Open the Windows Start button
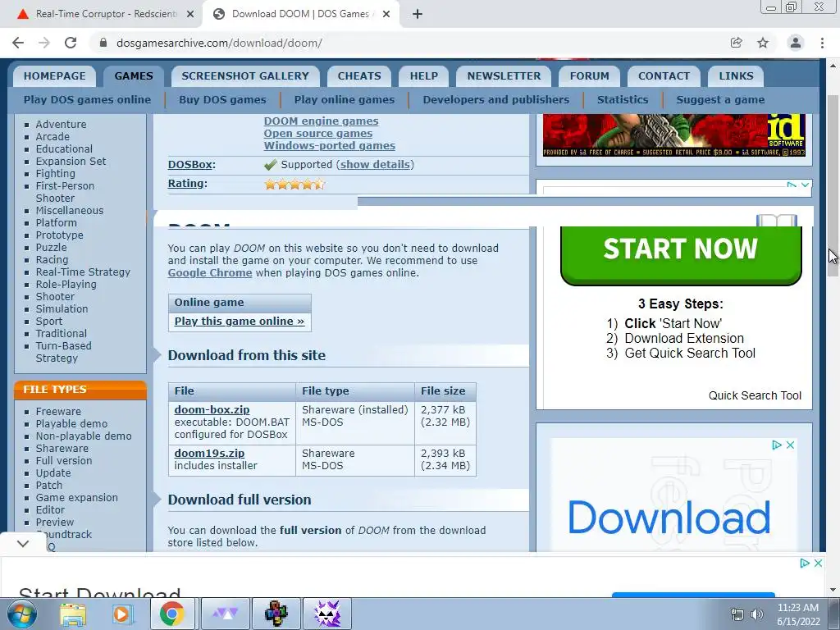840x630 pixels. [x=21, y=614]
